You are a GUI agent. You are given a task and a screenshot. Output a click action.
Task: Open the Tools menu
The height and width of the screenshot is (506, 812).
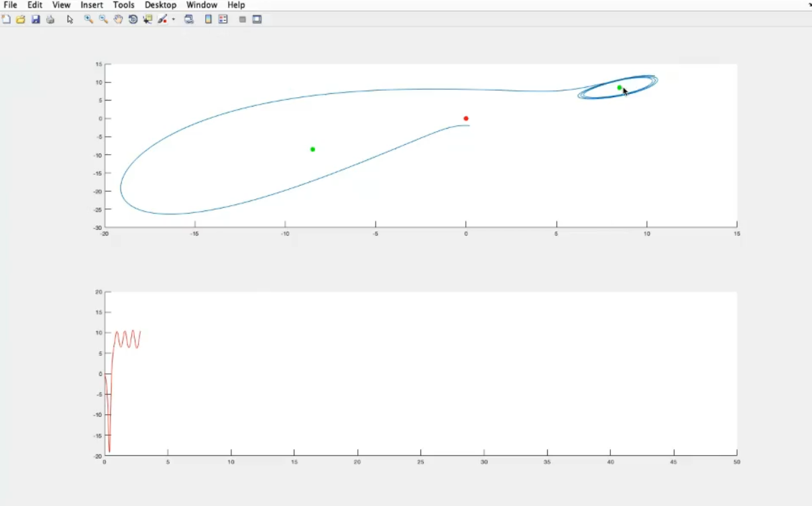[123, 5]
